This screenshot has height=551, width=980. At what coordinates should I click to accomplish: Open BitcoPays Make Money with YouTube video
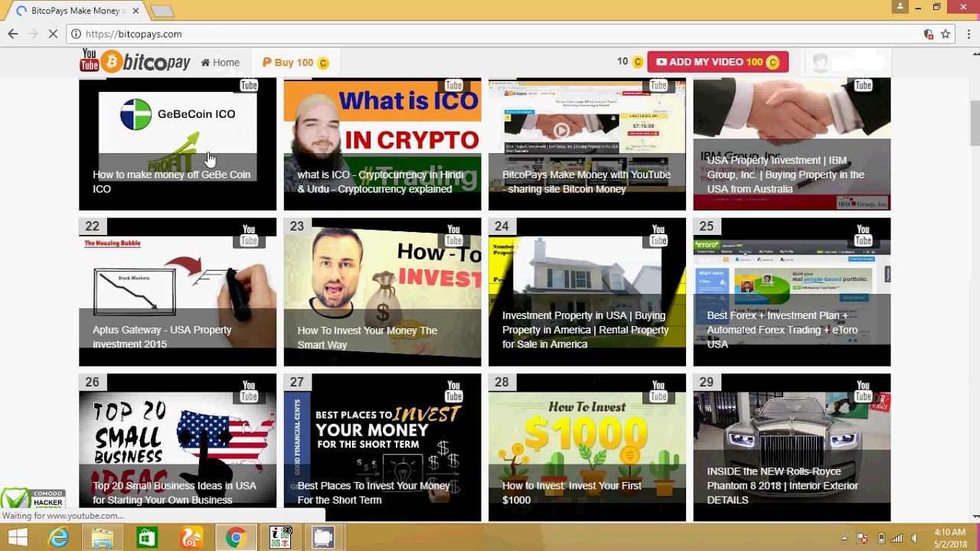(x=587, y=144)
